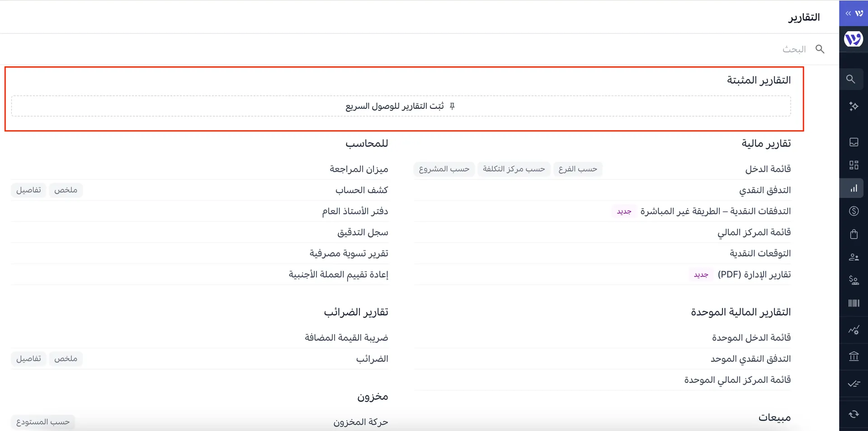Open the قائمة المركز المالي report

(x=754, y=232)
